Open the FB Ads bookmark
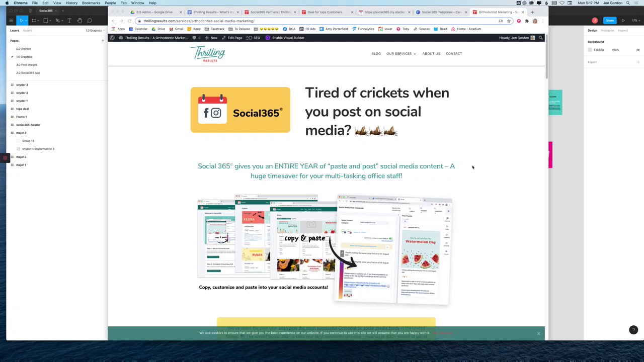This screenshot has width=644, height=362. click(307, 29)
